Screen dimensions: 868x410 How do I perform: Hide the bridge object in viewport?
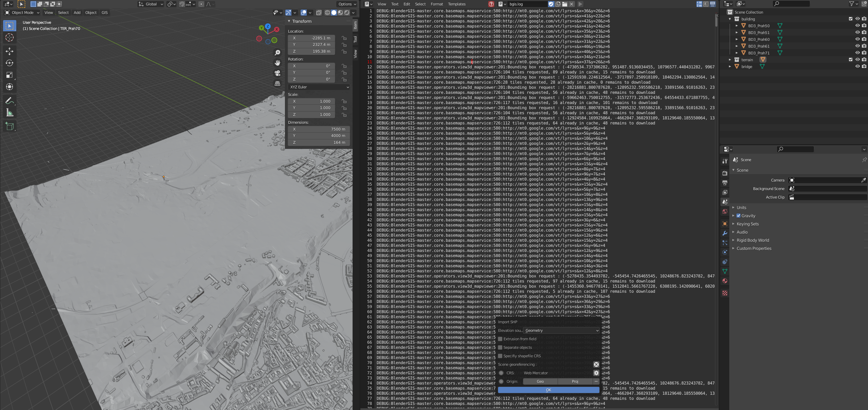click(x=857, y=66)
